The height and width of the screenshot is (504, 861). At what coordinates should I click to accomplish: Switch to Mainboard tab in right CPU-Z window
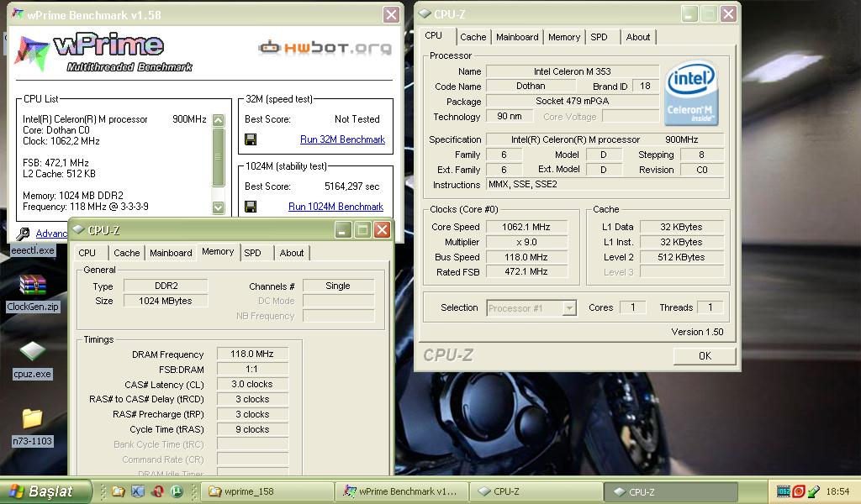[517, 37]
